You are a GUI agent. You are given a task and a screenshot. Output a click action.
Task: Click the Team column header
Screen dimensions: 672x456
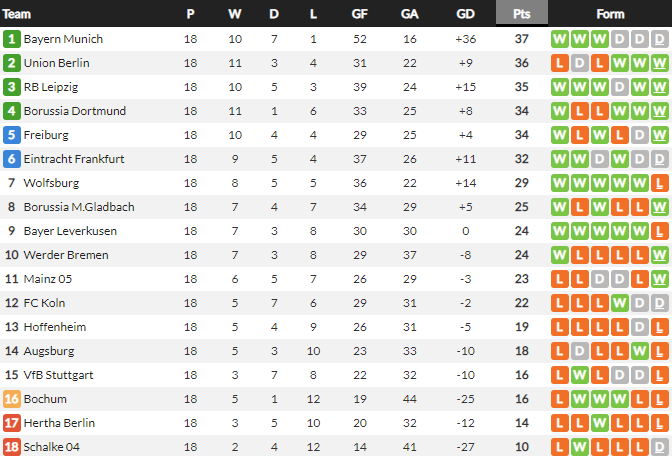18,14
